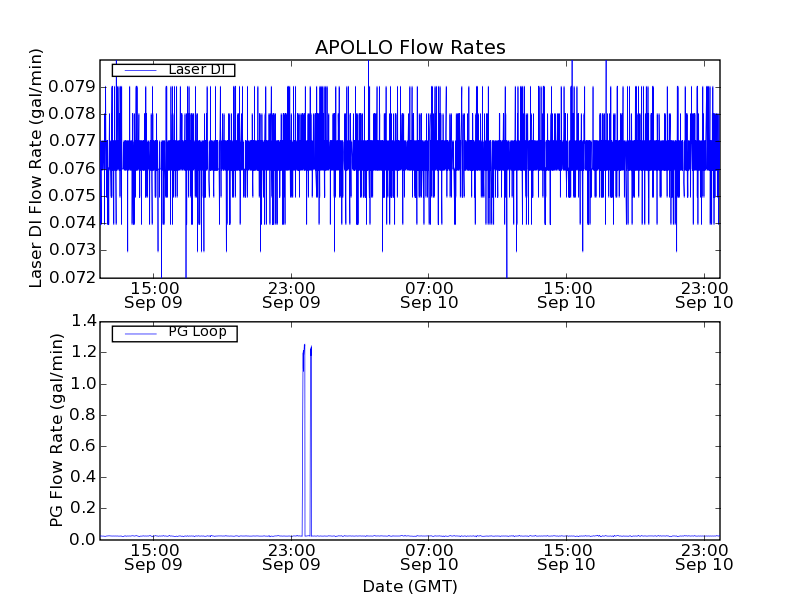Image resolution: width=800 pixels, height=600 pixels.
Task: Click the 0.072 tick label on top chart
Action: click(72, 278)
